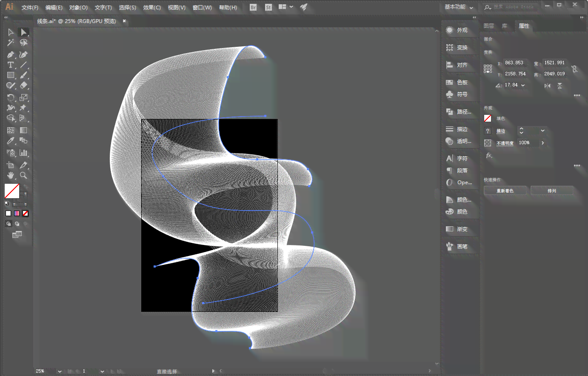Viewport: 588px width, 376px height.
Task: Show more appearance options (three dots)
Action: tap(577, 165)
